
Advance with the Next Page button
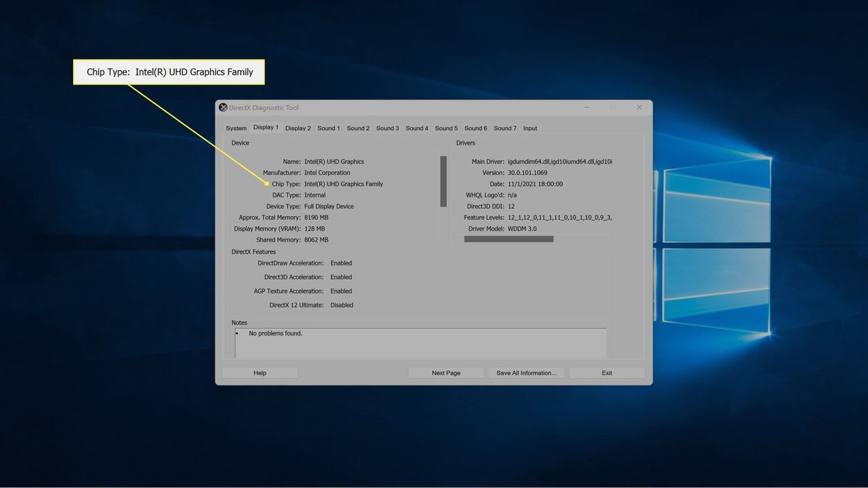(446, 372)
